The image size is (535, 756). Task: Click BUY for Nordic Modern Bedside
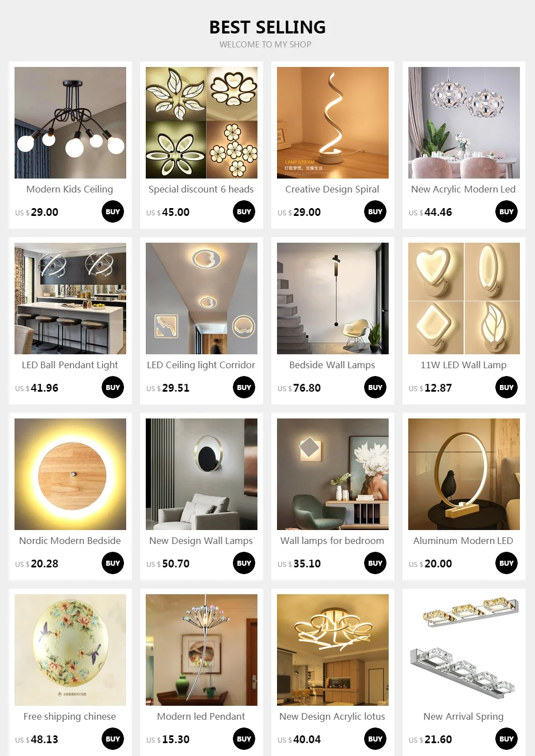(113, 563)
